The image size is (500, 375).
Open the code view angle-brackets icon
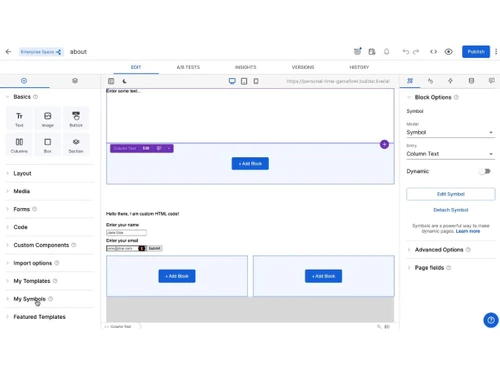click(433, 52)
